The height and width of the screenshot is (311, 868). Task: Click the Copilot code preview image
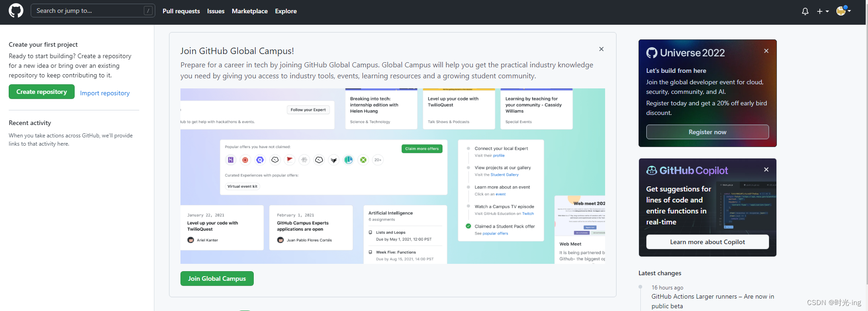pyautogui.click(x=746, y=206)
